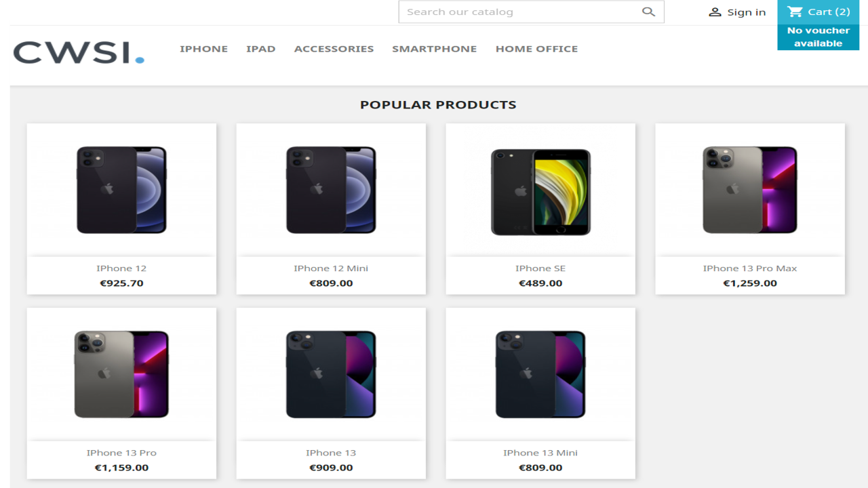Open the shopping cart icon
This screenshot has height=488, width=868.
795,12
